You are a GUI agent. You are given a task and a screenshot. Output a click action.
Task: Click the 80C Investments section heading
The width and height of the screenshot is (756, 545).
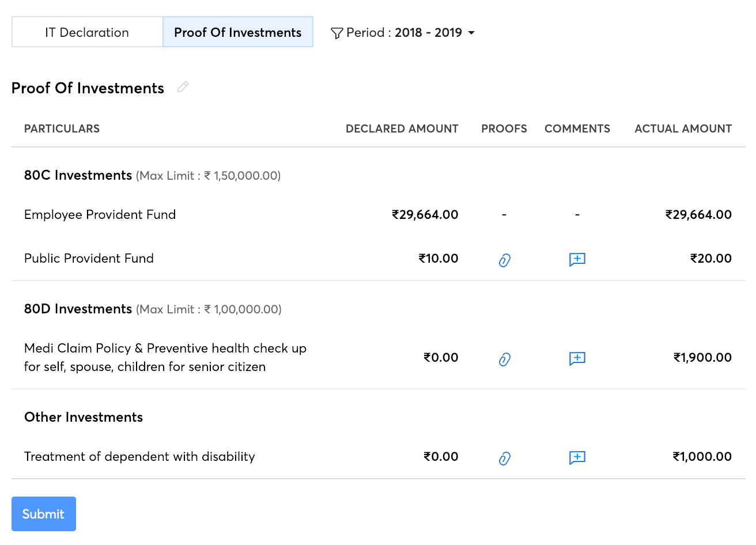(x=78, y=176)
